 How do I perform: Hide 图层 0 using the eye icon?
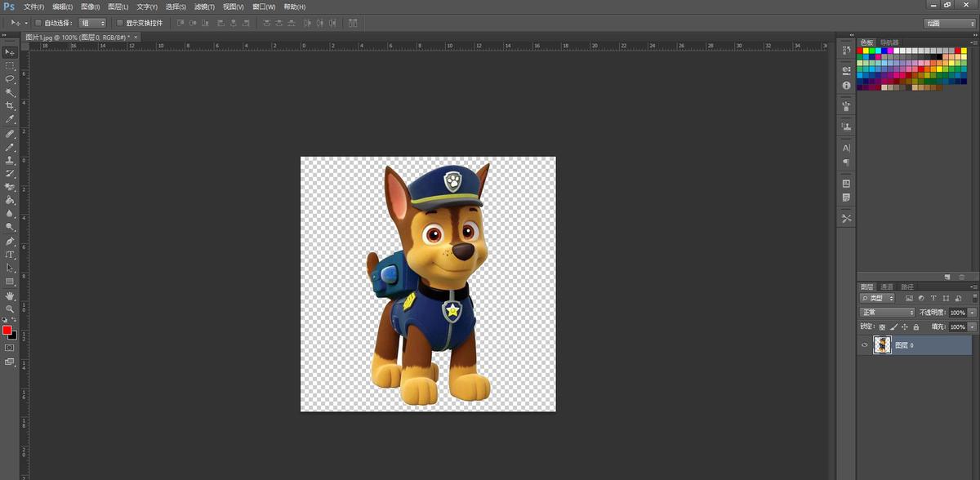click(x=865, y=345)
